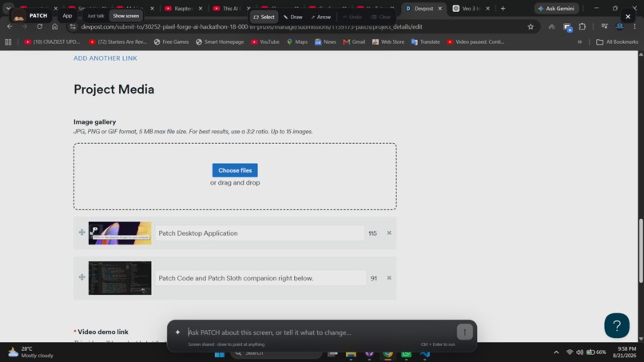644x362 pixels.
Task: Click the move handle for Patch Code image
Action: pyautogui.click(x=81, y=277)
